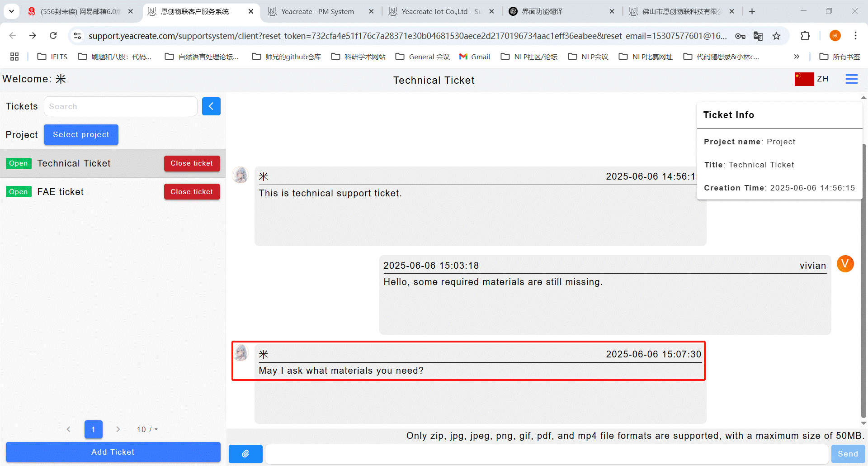Click the Google Translate icon in address bar
This screenshot has width=868, height=466.
click(758, 36)
